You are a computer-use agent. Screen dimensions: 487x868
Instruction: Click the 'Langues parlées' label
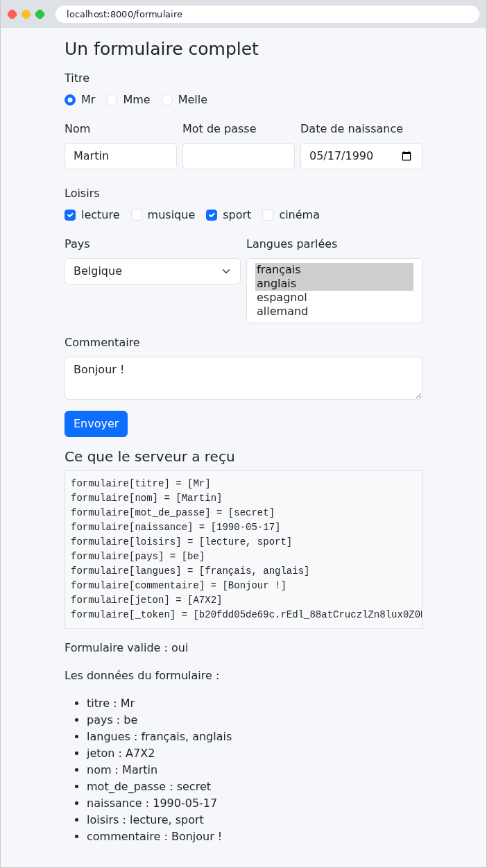point(292,244)
